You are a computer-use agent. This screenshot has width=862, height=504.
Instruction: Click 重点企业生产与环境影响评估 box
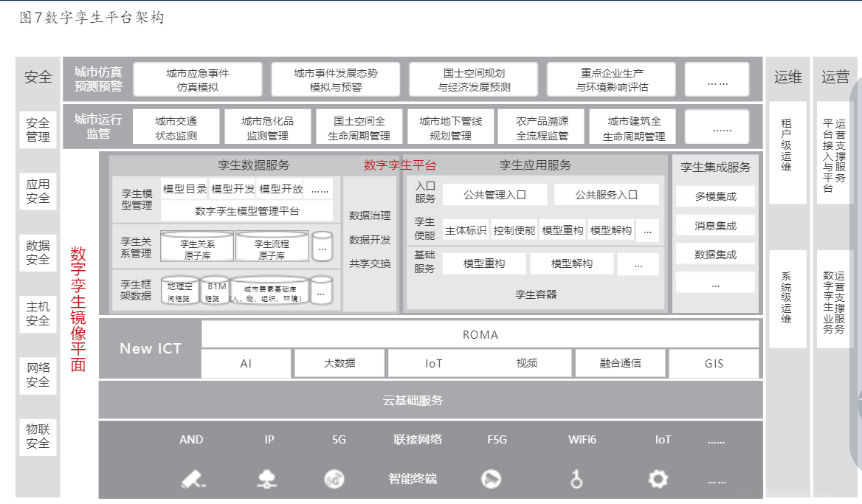click(611, 80)
